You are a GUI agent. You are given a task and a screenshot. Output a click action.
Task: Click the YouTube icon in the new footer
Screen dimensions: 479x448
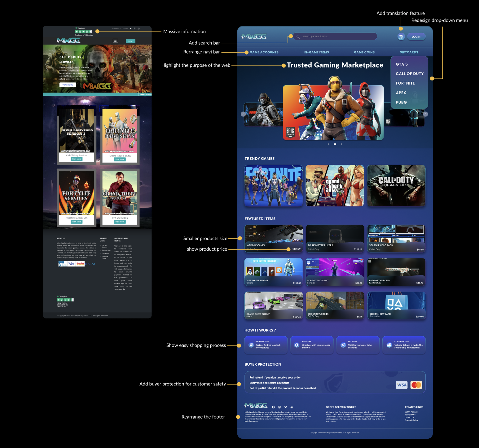[x=292, y=407]
